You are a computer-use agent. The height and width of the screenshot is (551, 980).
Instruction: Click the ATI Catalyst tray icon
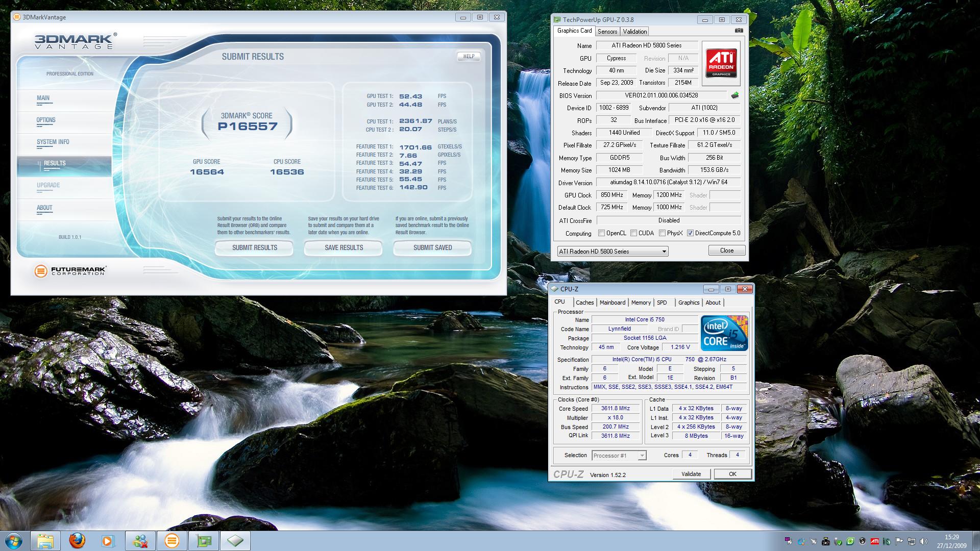coord(874,541)
